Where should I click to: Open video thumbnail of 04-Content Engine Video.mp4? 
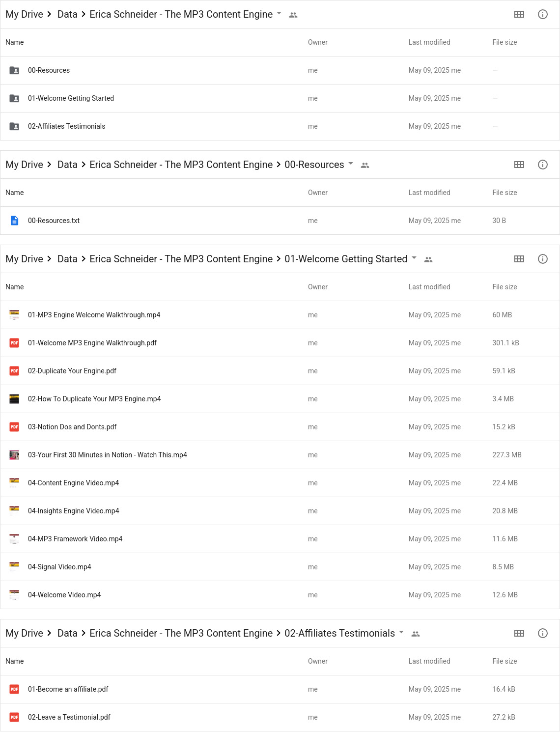15,483
